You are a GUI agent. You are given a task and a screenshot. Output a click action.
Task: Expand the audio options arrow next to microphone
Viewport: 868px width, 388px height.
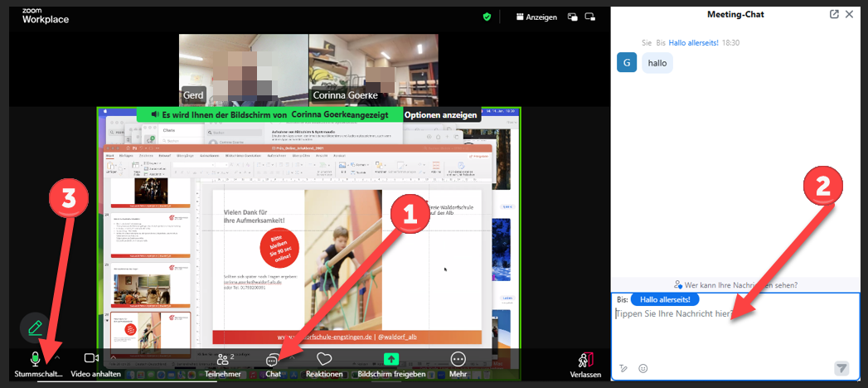(x=58, y=356)
